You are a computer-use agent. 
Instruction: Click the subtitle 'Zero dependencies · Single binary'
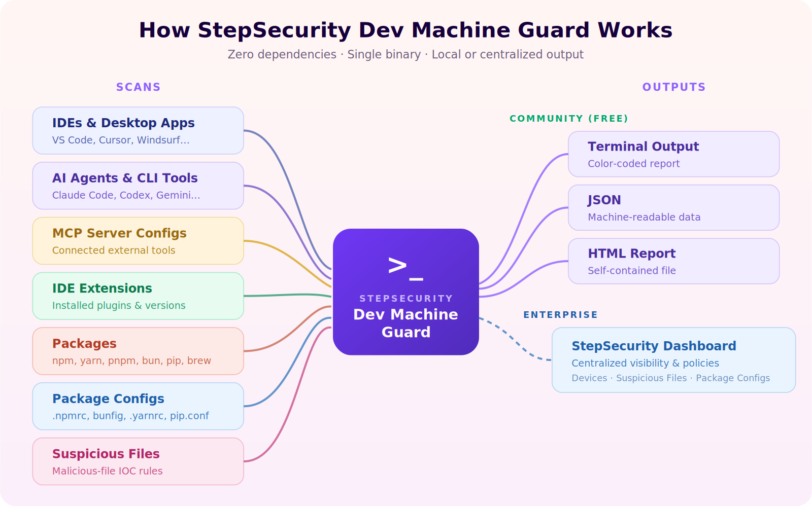[x=324, y=54]
